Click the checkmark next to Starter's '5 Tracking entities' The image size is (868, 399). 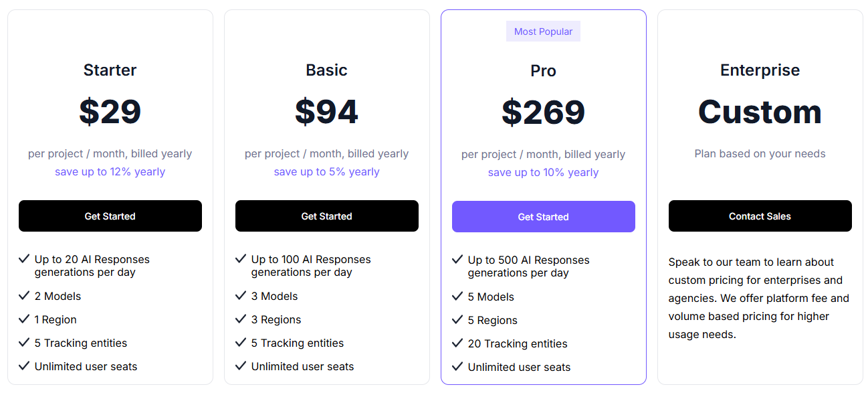pyautogui.click(x=24, y=343)
